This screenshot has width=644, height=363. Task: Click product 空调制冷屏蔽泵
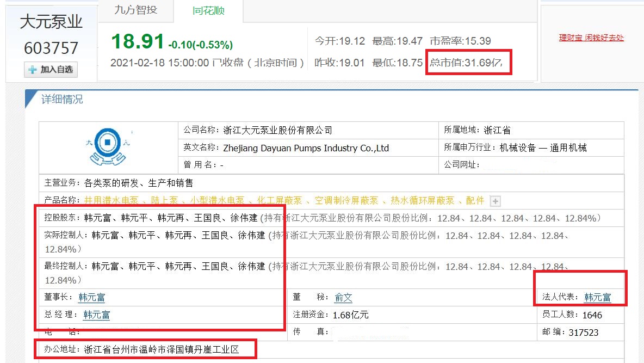pyautogui.click(x=346, y=200)
